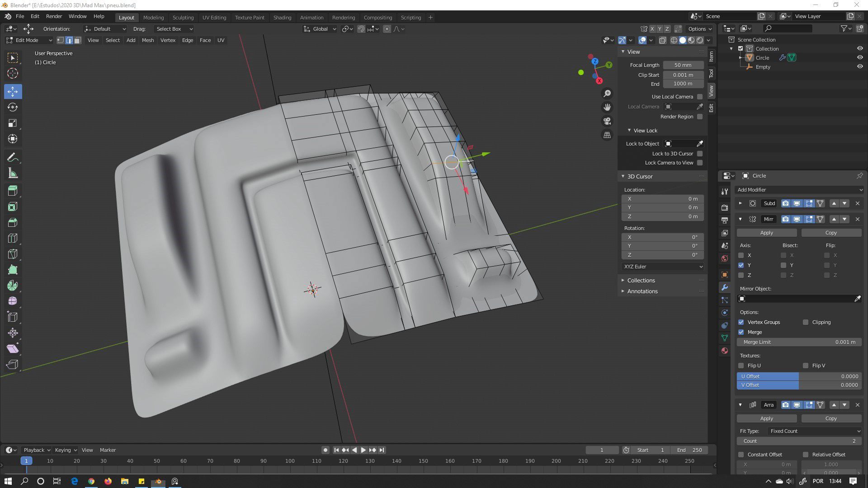Open the Mesh menu
Screen dimensions: 868x488
(147, 40)
